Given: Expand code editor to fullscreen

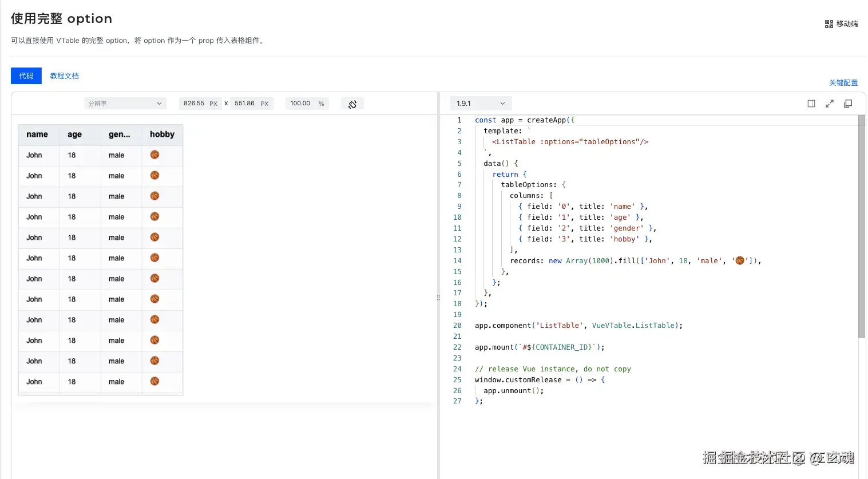Looking at the screenshot, I should (x=830, y=104).
